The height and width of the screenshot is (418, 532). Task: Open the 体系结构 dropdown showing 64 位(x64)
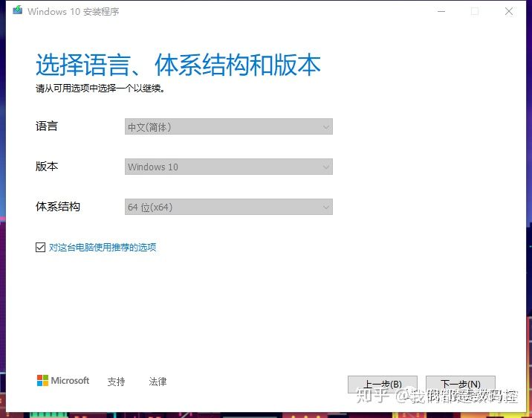coord(229,207)
